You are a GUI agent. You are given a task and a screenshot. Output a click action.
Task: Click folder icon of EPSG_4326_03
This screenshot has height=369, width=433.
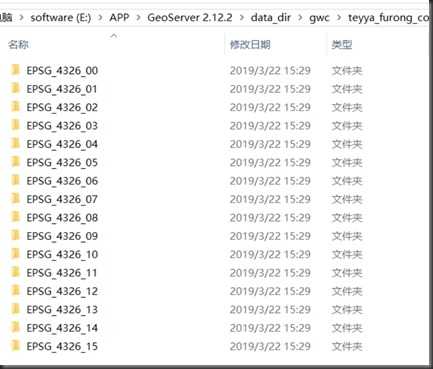point(15,125)
